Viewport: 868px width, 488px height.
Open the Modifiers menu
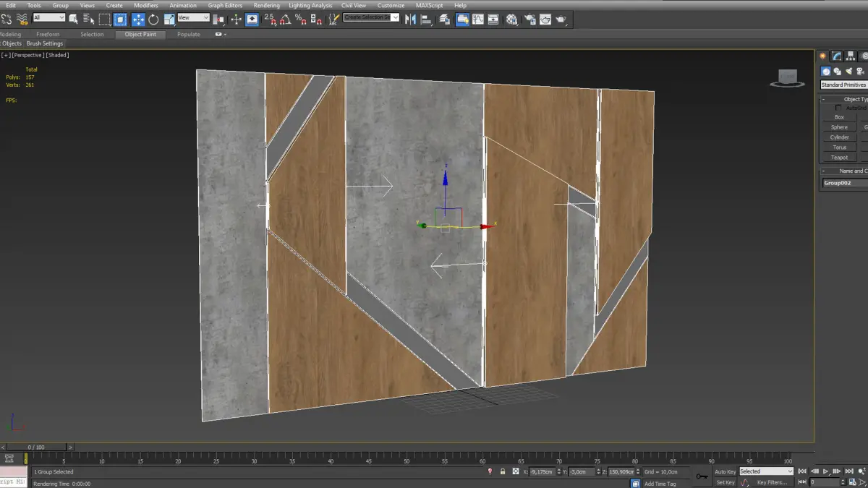[x=145, y=5]
